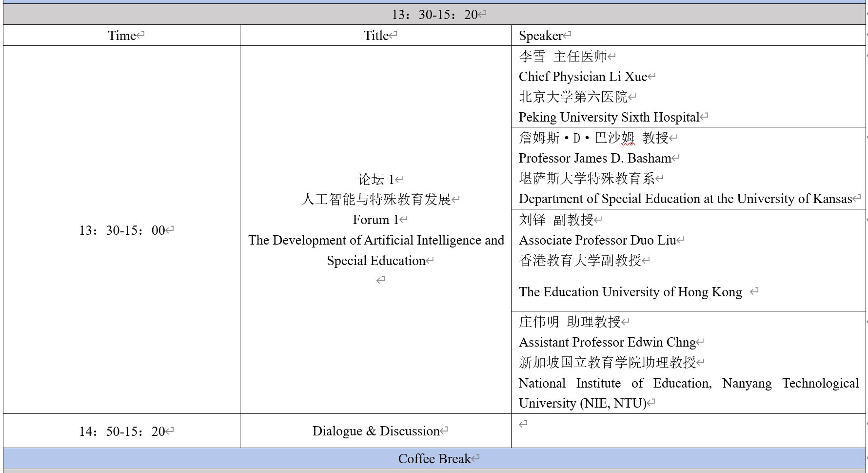Click the University (NIE, NTU) line

[582, 403]
